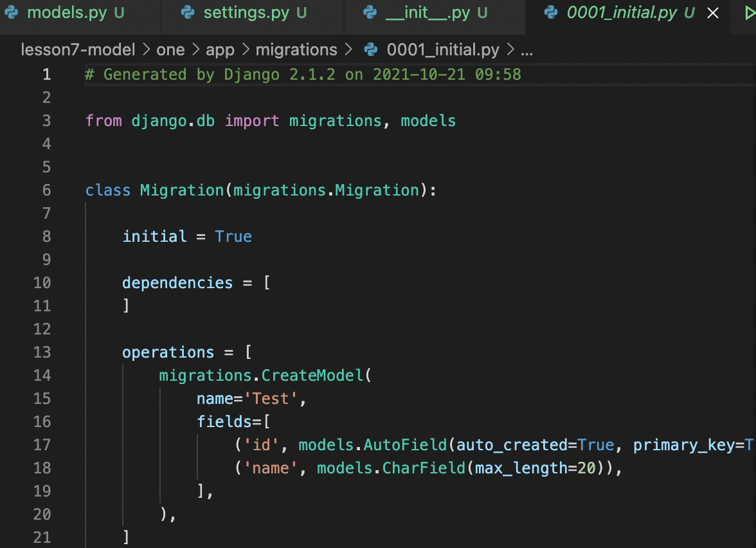The width and height of the screenshot is (756, 548).
Task: Click 'max_length' argument on line 18
Action: point(521,468)
